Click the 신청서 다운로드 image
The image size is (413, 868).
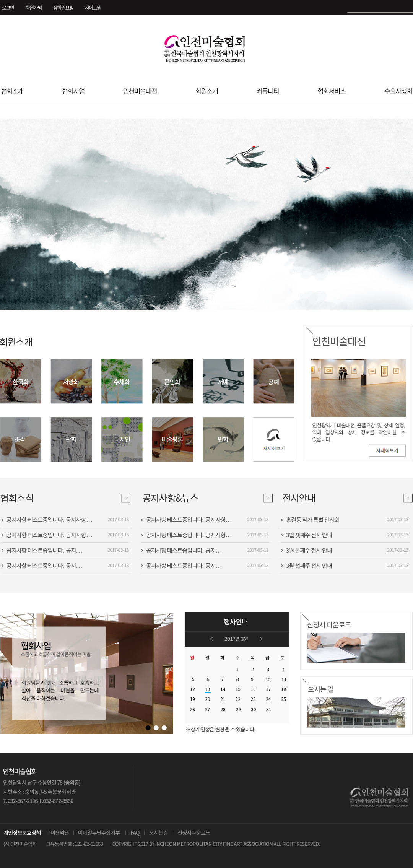point(356,648)
